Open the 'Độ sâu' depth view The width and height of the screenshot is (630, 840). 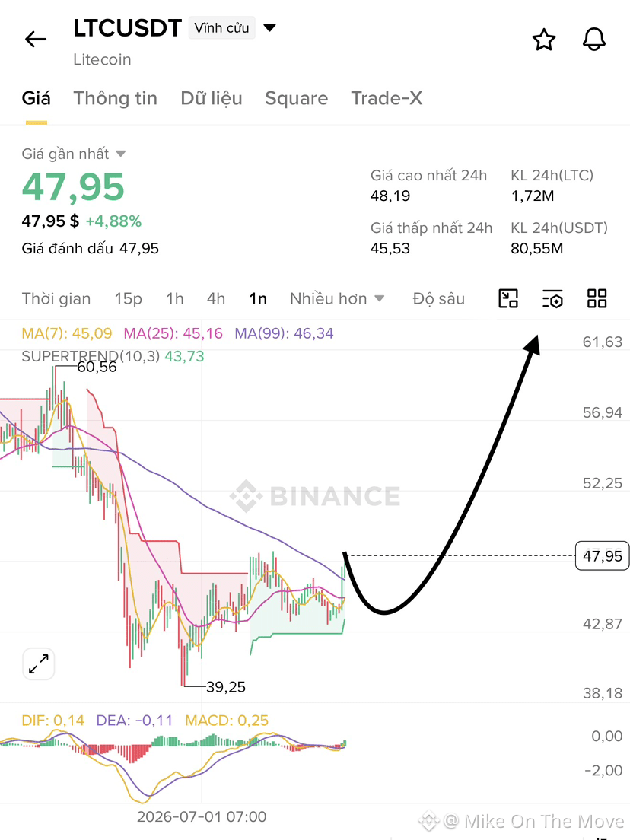click(x=439, y=298)
